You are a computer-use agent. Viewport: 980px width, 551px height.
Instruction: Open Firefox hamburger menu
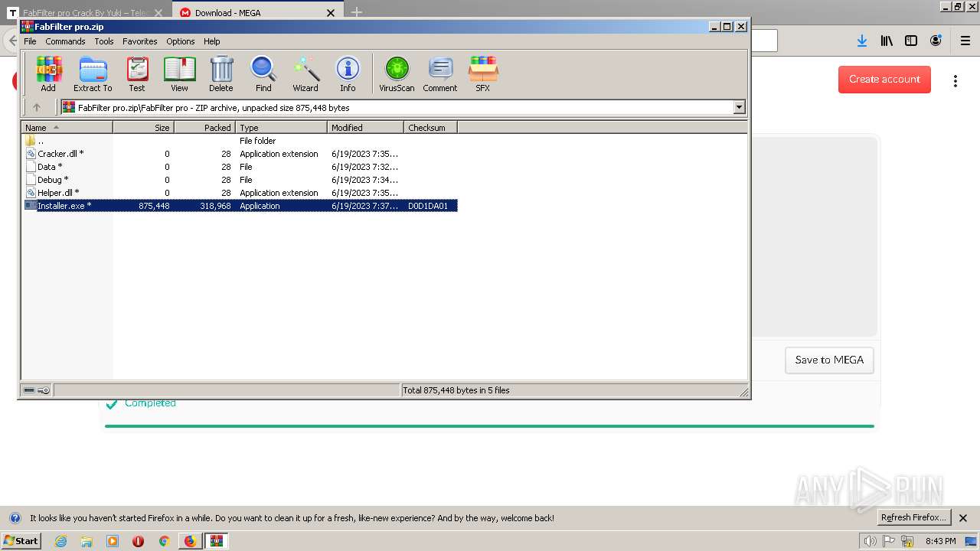pos(965,41)
